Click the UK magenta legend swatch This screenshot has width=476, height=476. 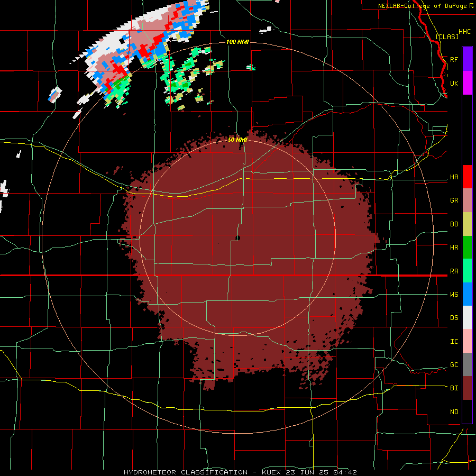click(467, 83)
